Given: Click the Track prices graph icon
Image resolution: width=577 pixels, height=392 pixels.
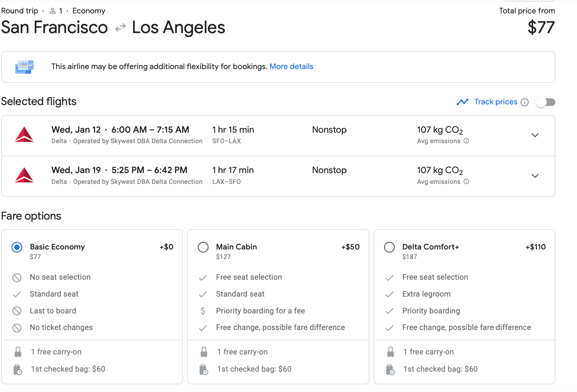Looking at the screenshot, I should pos(462,102).
